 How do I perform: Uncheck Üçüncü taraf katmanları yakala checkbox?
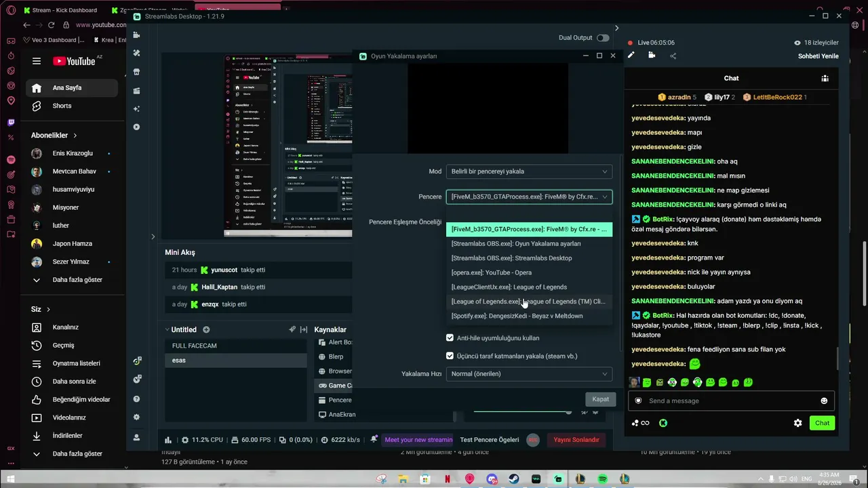tap(450, 356)
